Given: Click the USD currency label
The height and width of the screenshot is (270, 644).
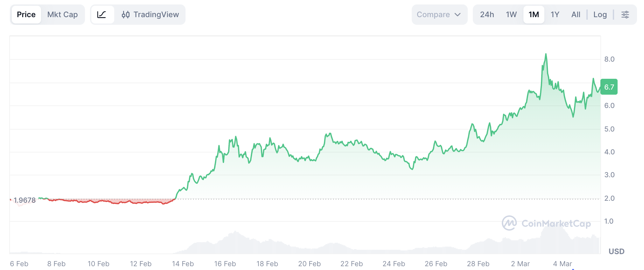Looking at the screenshot, I should pos(616,251).
